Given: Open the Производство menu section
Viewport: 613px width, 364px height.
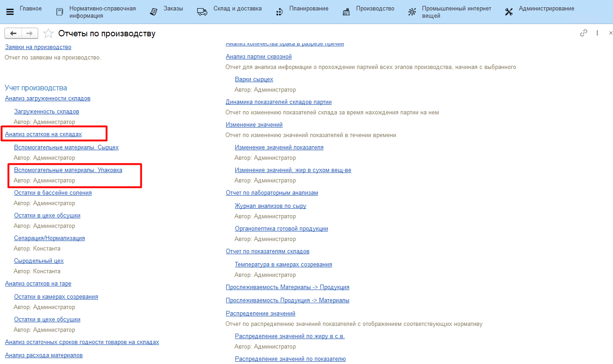Looking at the screenshot, I should tap(375, 9).
